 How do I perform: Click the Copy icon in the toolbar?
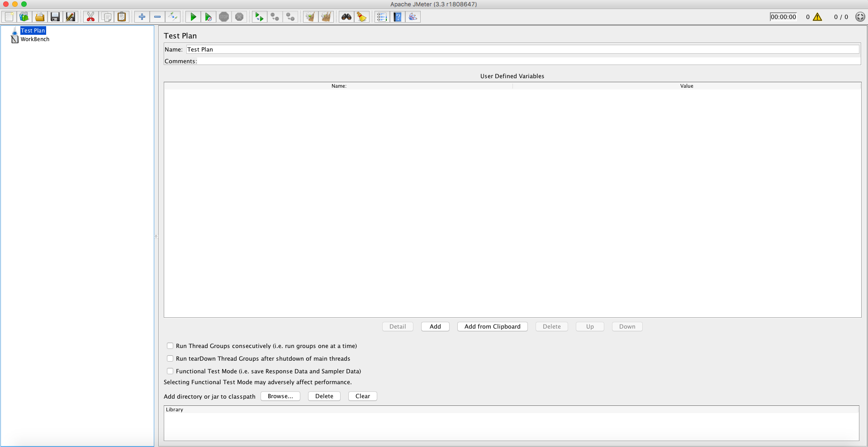[x=106, y=17]
